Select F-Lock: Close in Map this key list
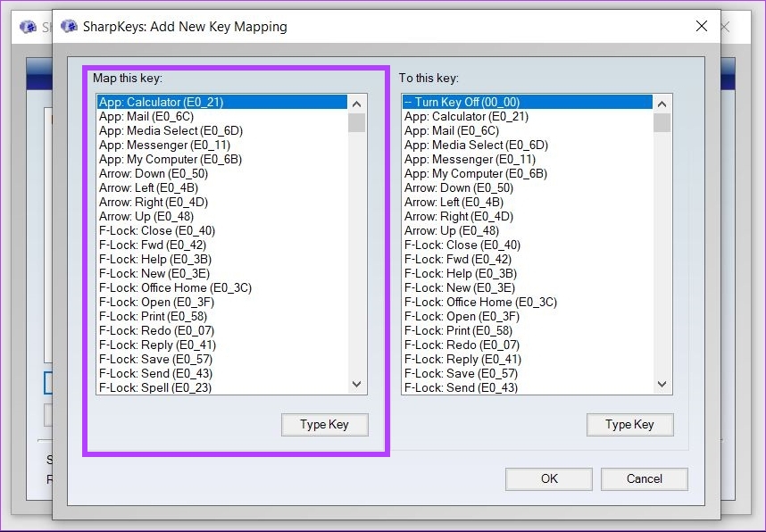Image resolution: width=766 pixels, height=532 pixels. [222, 230]
